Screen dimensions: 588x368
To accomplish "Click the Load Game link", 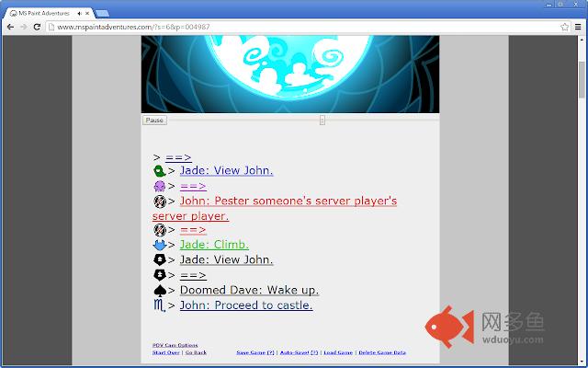I will click(x=338, y=352).
